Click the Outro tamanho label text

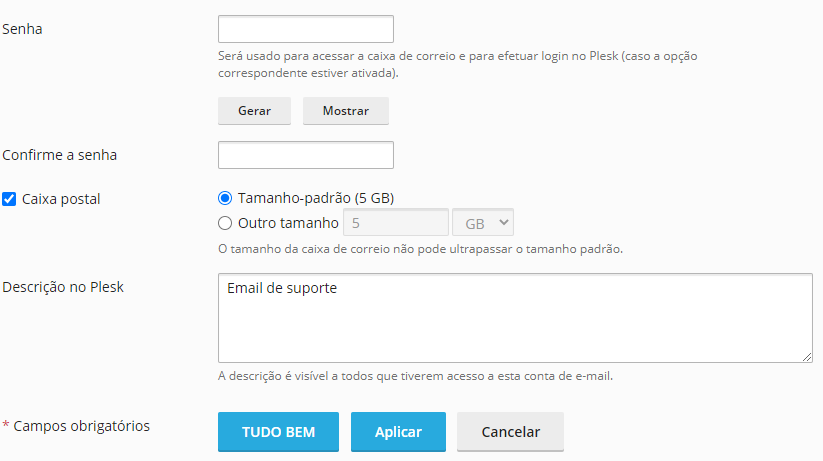(288, 222)
